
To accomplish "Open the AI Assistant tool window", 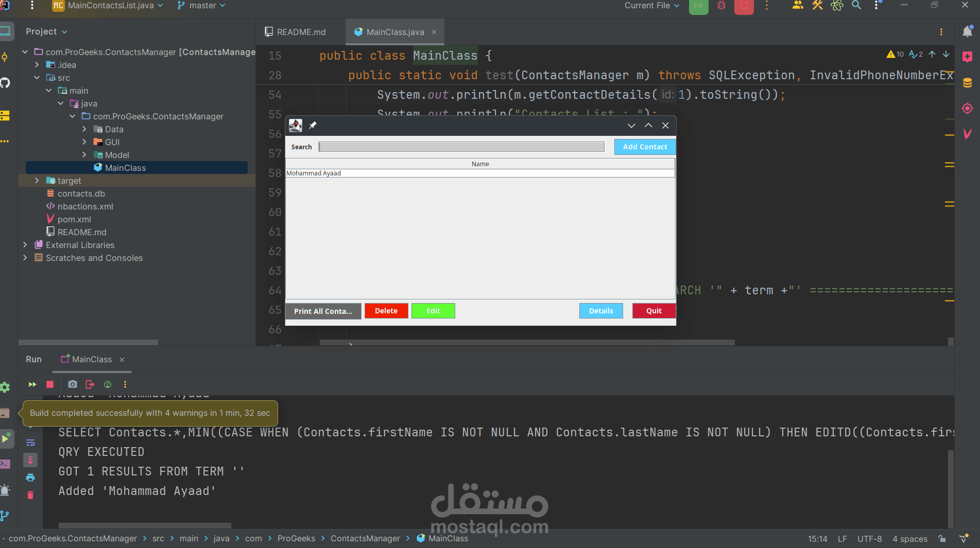I will 968,57.
